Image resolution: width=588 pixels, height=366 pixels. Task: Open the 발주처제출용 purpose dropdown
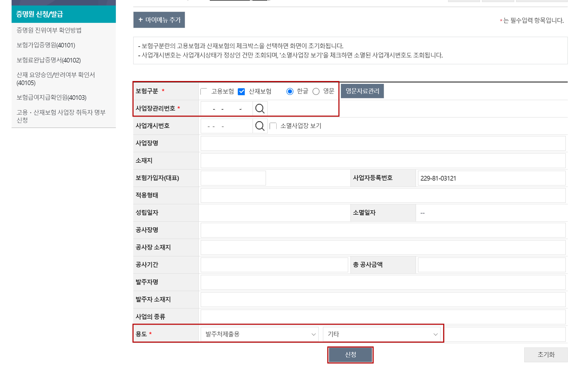259,334
